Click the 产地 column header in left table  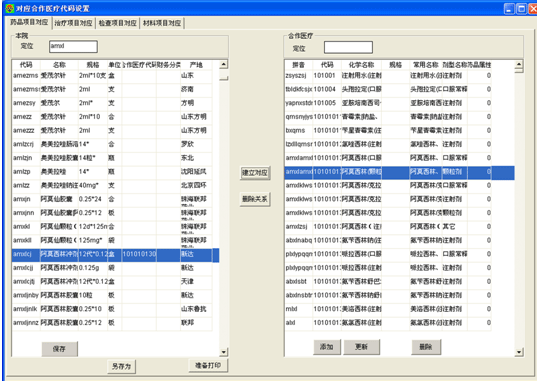point(196,64)
